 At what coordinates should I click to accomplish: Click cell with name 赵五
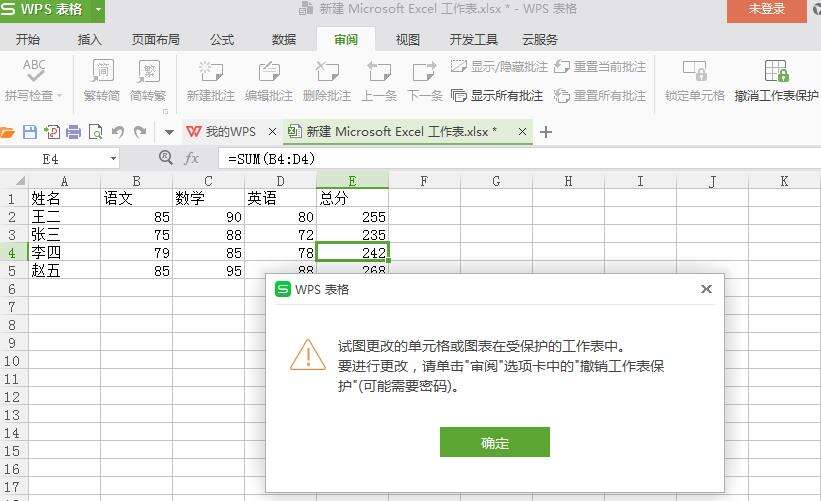pos(64,271)
